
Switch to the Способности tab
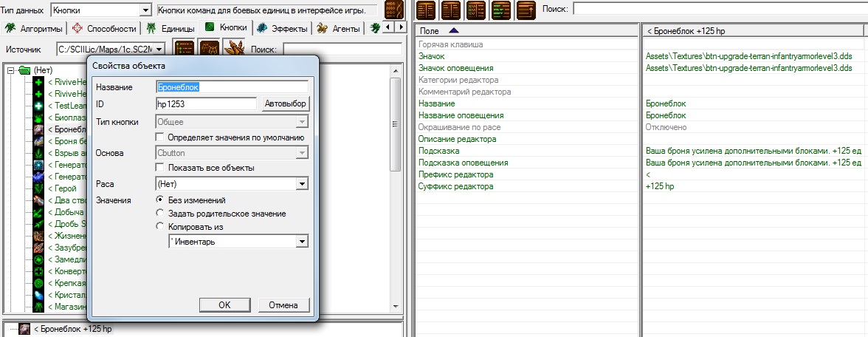point(103,28)
